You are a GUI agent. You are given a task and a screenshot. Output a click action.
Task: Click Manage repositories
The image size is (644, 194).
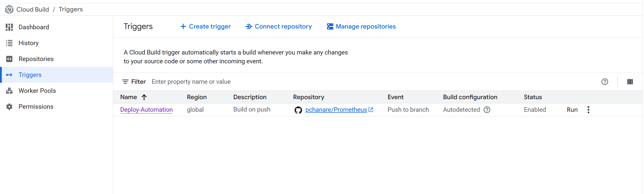[x=361, y=26]
